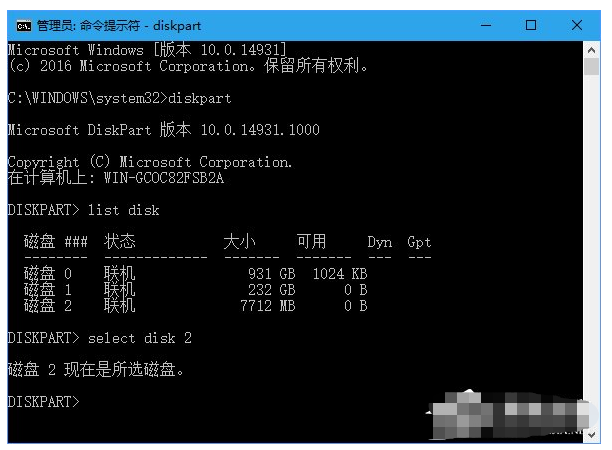Click the 'Dyn' column header
Image resolution: width=612 pixels, height=450 pixels.
(379, 242)
